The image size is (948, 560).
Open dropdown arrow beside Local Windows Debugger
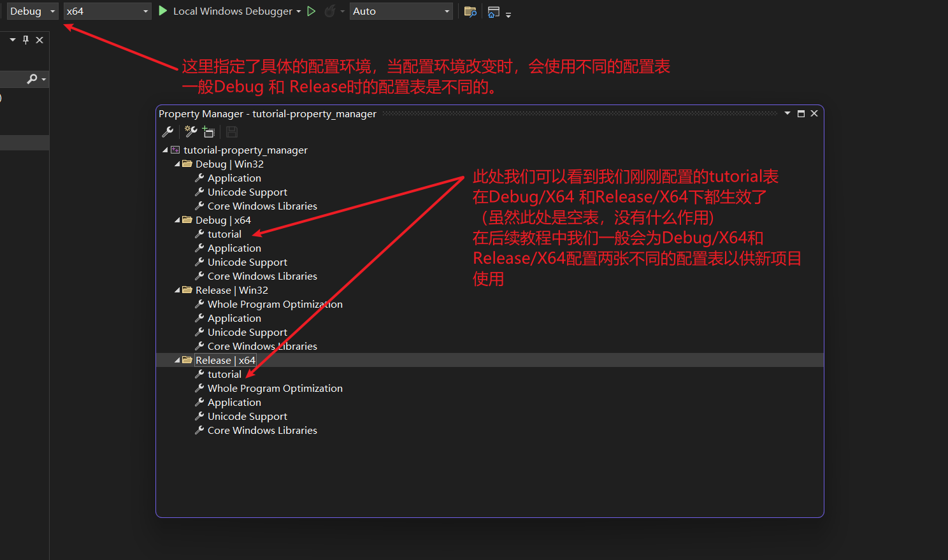pyautogui.click(x=298, y=11)
